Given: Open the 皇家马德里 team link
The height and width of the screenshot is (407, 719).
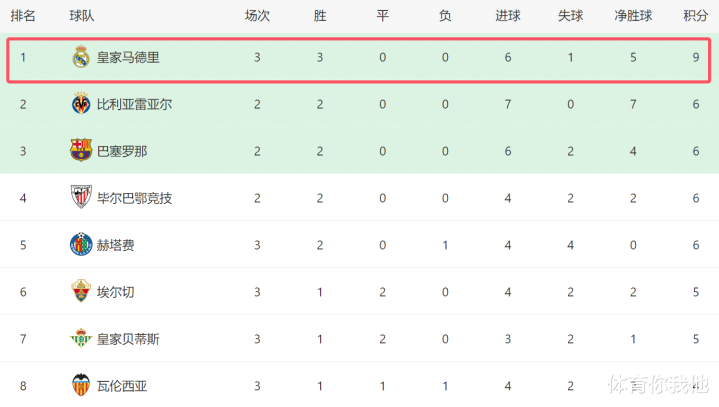Looking at the screenshot, I should pyautogui.click(x=128, y=57).
